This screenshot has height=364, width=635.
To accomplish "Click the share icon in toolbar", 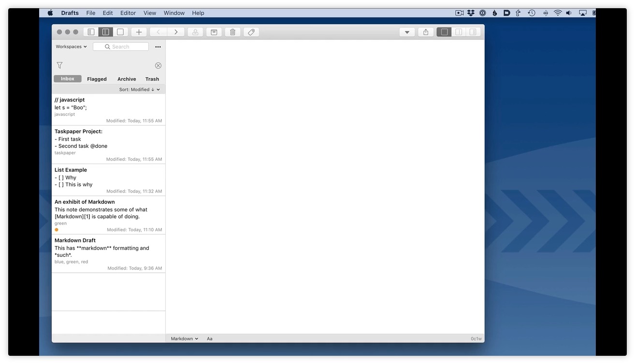I will (x=426, y=32).
